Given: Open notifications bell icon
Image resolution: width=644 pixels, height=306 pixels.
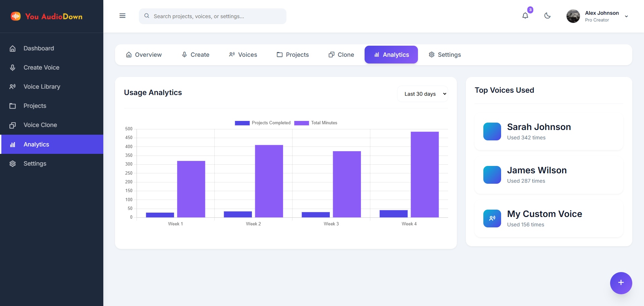Looking at the screenshot, I should click(525, 16).
